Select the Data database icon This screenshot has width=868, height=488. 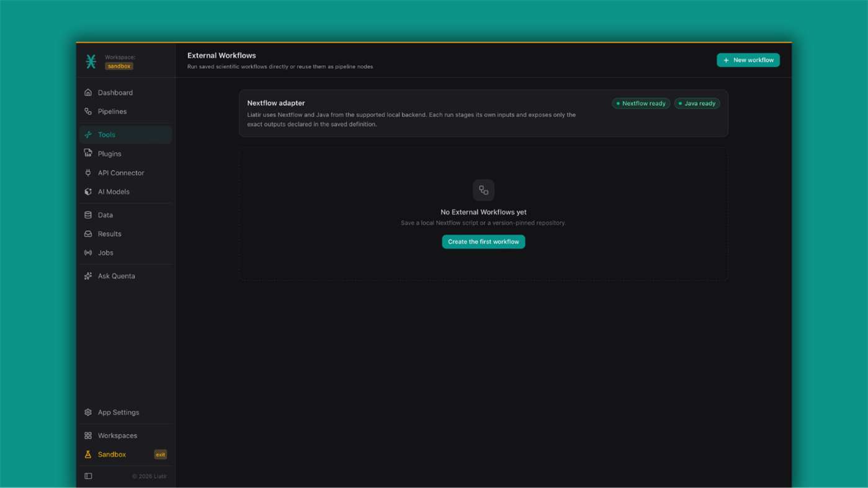pyautogui.click(x=88, y=215)
